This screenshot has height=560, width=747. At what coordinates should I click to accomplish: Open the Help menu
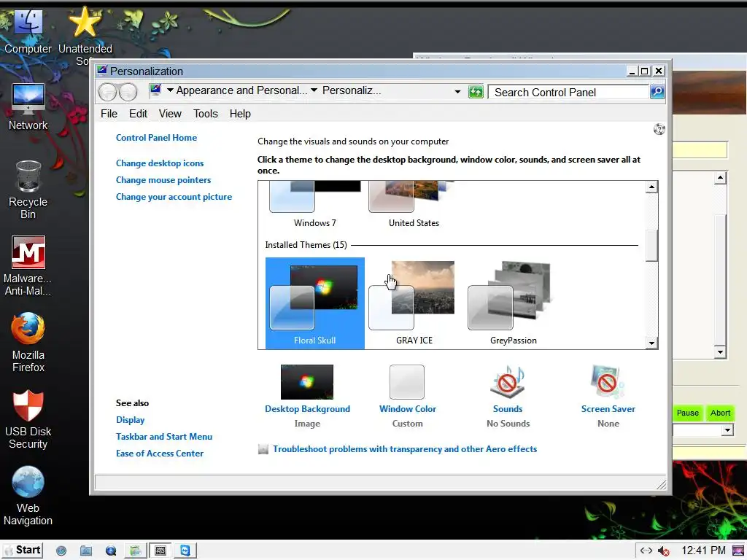click(x=239, y=114)
